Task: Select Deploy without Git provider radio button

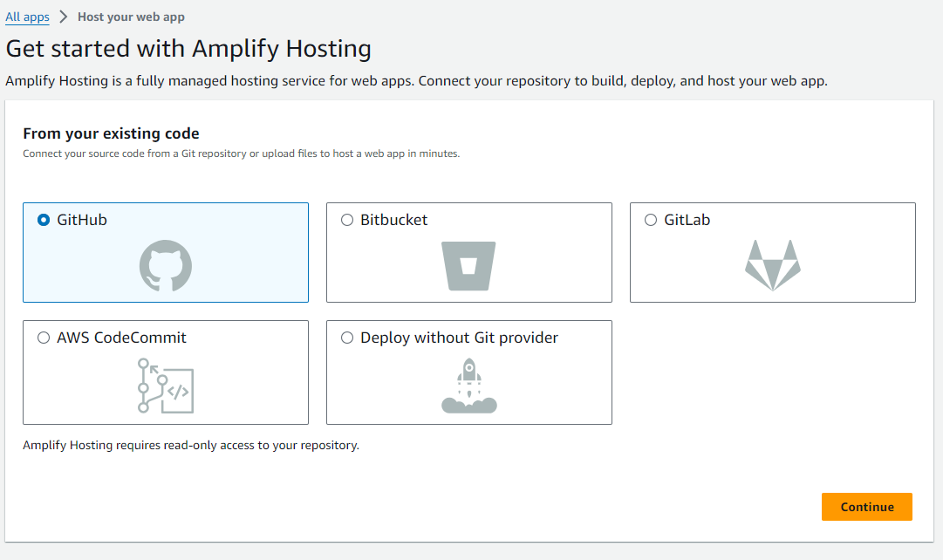Action: click(x=347, y=338)
